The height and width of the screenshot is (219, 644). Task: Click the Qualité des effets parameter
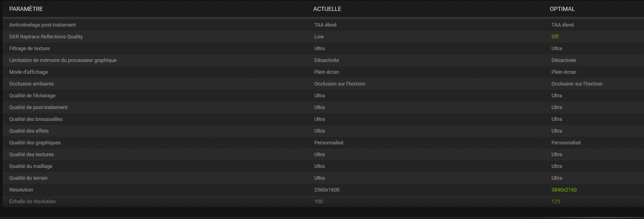pyautogui.click(x=29, y=131)
